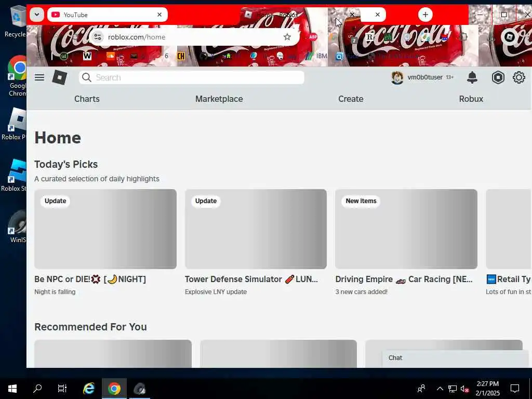Click '3 new cars added!' subtitle
This screenshot has height=399, width=532.
pos(362,292)
